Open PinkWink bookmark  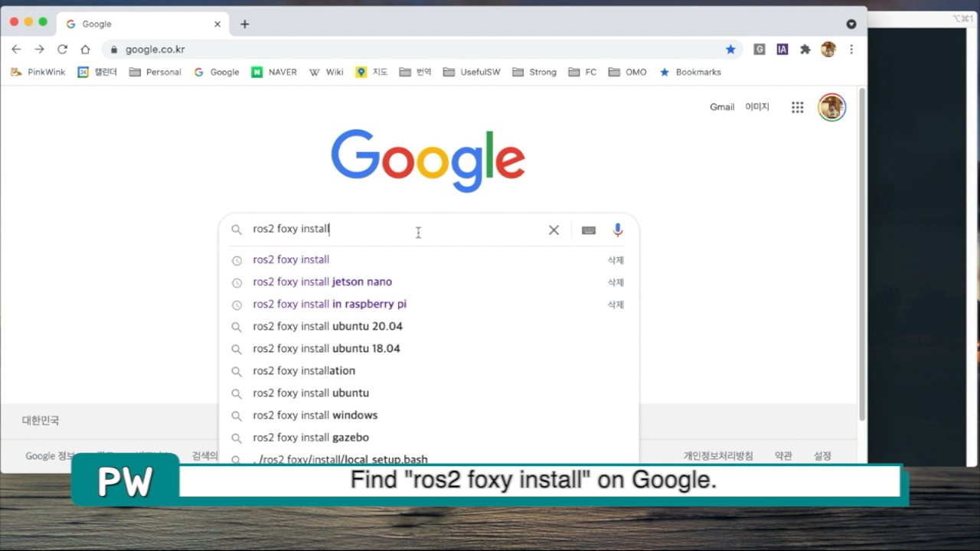pyautogui.click(x=38, y=72)
